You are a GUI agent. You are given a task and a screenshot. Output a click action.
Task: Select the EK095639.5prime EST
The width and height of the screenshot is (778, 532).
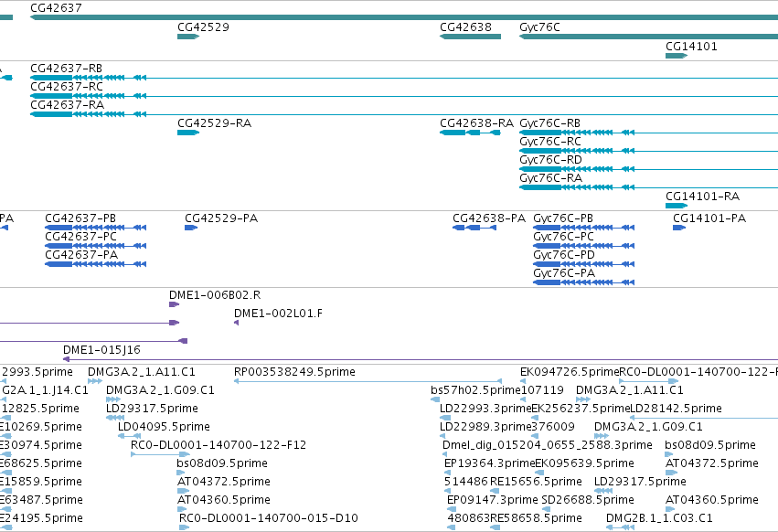(x=539, y=473)
